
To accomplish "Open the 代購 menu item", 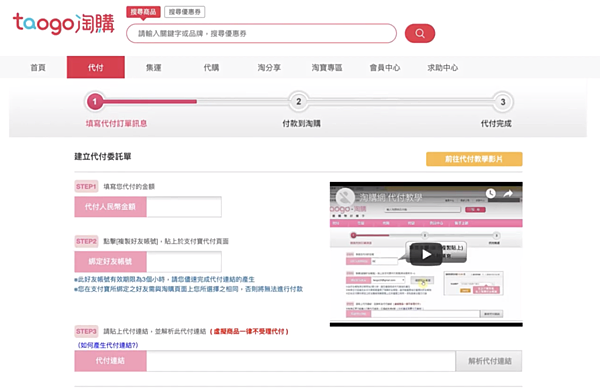I will click(x=211, y=67).
